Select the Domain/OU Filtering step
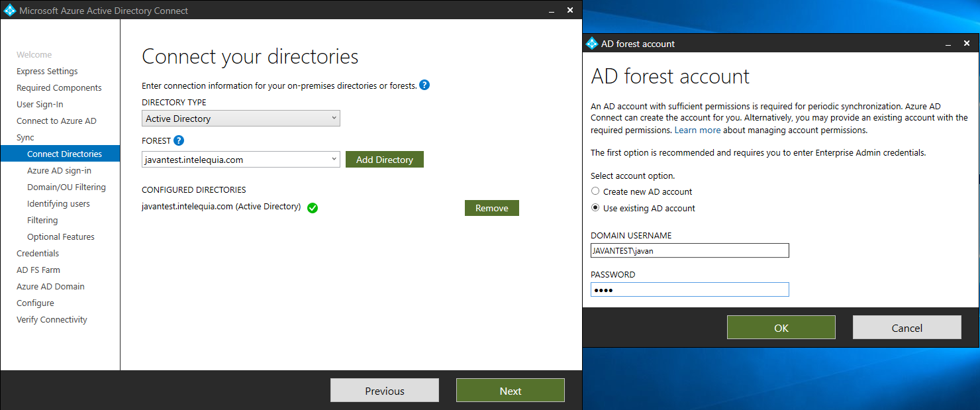This screenshot has width=980, height=410. point(67,187)
